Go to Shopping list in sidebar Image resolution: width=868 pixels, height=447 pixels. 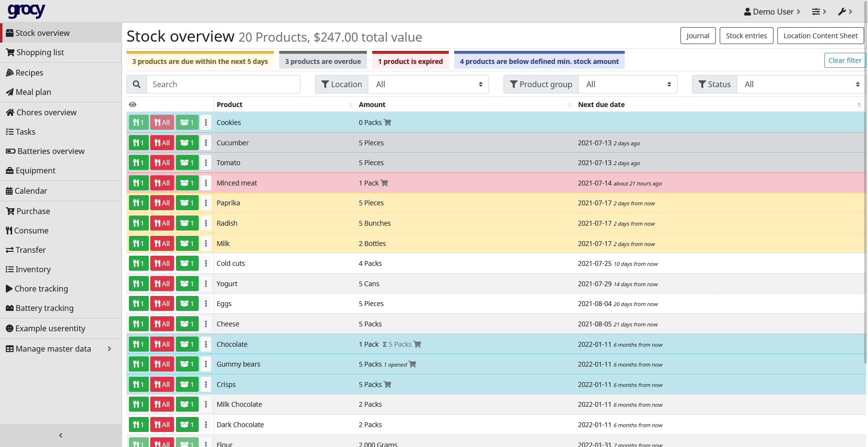click(40, 52)
